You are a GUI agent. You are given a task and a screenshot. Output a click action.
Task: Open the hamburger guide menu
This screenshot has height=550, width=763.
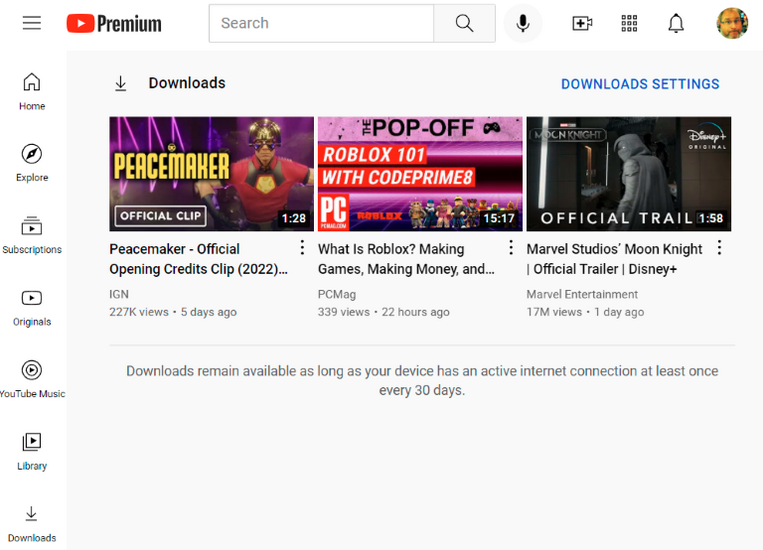(x=32, y=23)
